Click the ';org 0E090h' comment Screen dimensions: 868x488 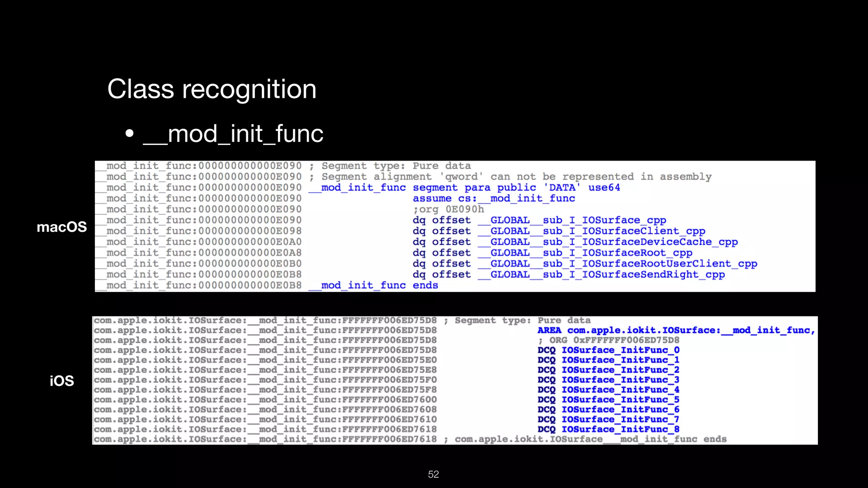click(448, 209)
